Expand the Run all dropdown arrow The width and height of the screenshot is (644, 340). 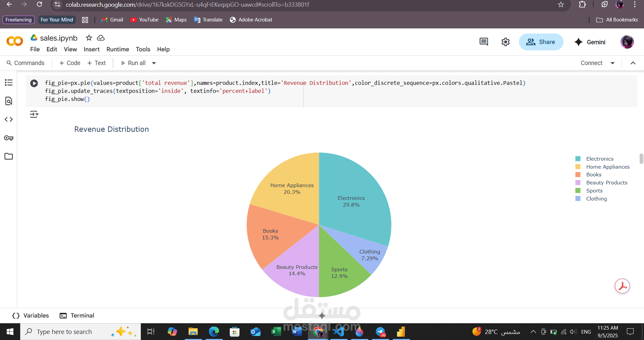point(154,63)
